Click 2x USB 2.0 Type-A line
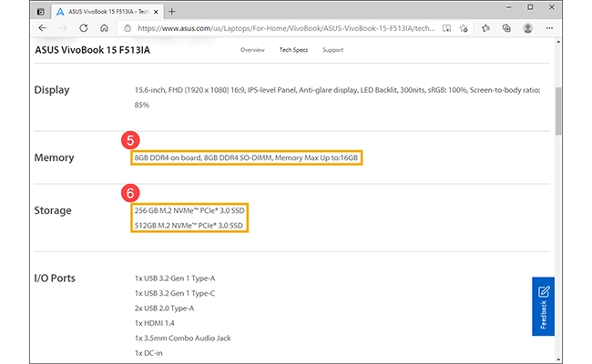 coord(164,308)
